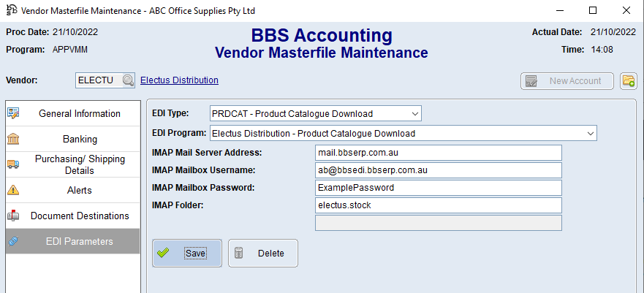Click the Purchasing/Shipping truck icon

click(x=13, y=164)
